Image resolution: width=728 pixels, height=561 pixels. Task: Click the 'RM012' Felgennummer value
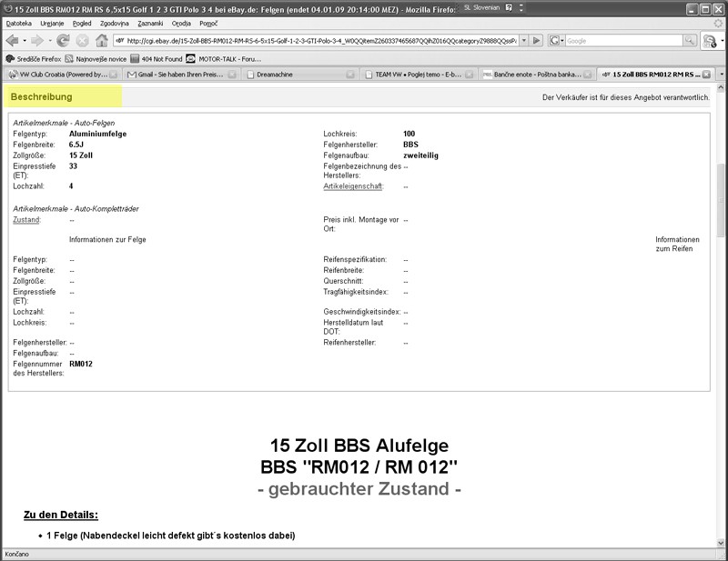pos(81,364)
